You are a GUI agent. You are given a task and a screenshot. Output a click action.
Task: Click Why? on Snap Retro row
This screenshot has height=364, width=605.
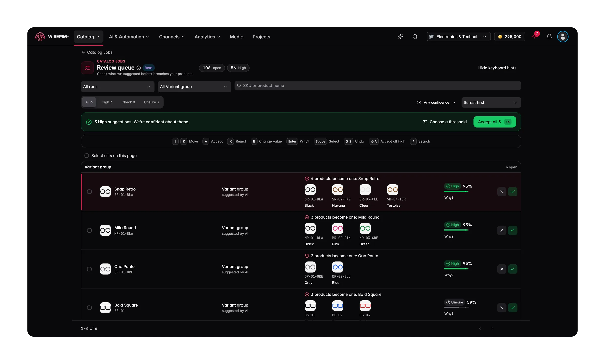point(449,198)
